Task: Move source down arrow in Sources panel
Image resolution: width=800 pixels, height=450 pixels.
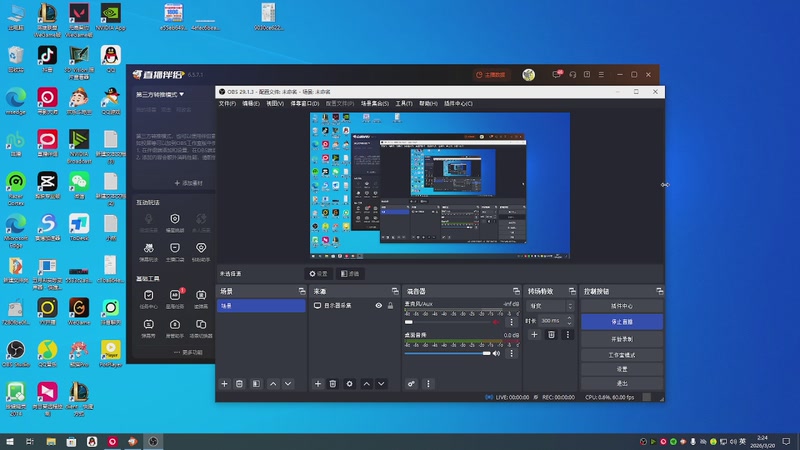Action: (381, 384)
